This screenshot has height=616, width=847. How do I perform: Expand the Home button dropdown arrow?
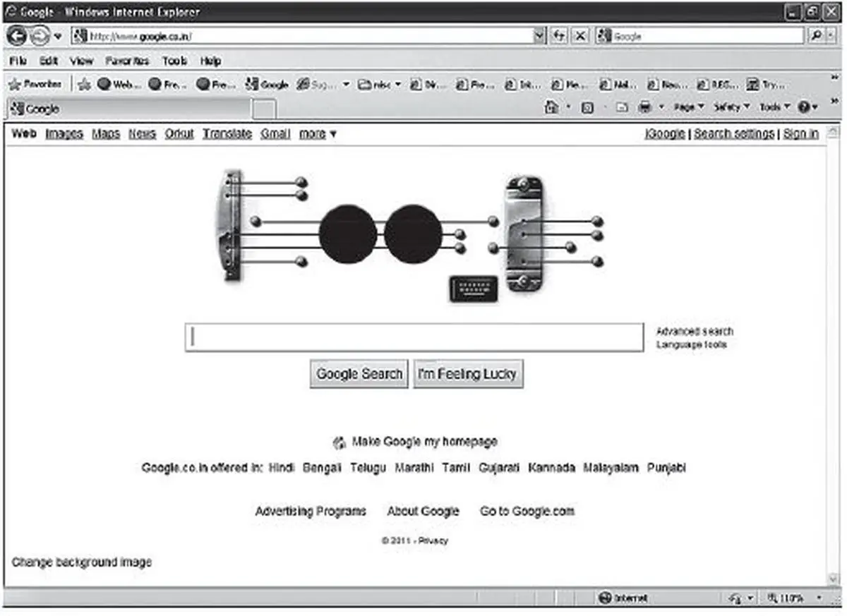click(x=569, y=107)
